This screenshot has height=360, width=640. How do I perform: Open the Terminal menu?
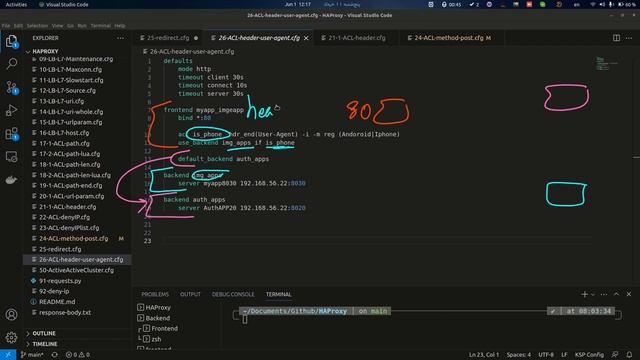click(100, 25)
